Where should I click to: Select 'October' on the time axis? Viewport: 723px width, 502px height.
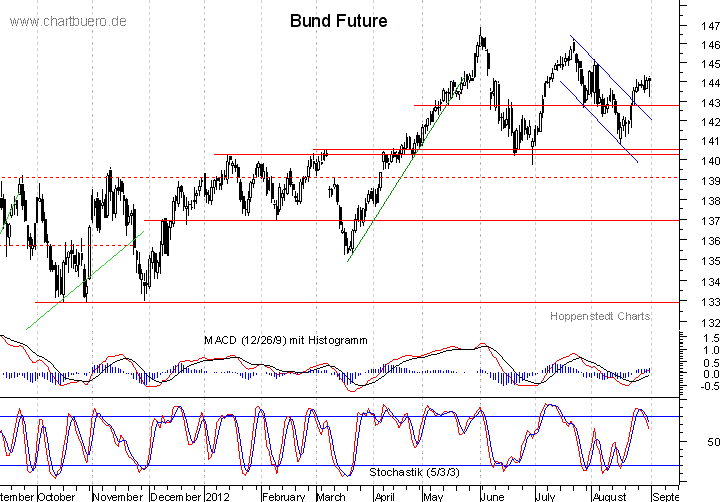pyautogui.click(x=56, y=496)
